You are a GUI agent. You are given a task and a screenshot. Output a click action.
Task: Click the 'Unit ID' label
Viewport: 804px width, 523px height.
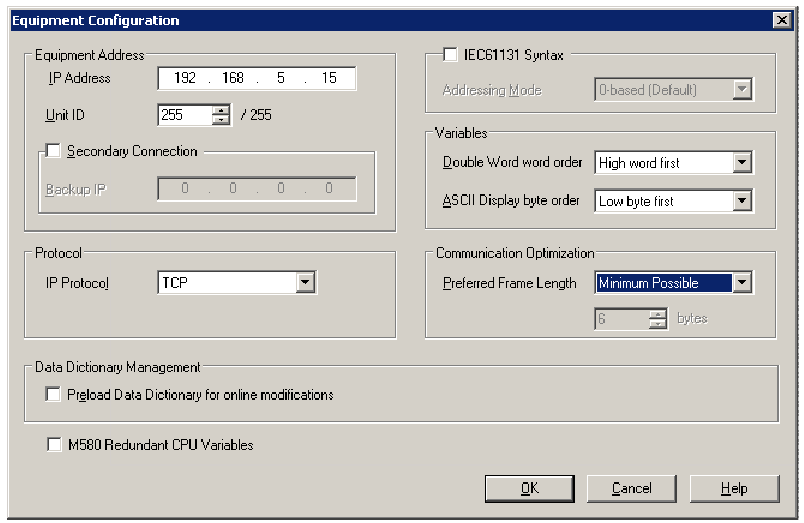coord(65,115)
